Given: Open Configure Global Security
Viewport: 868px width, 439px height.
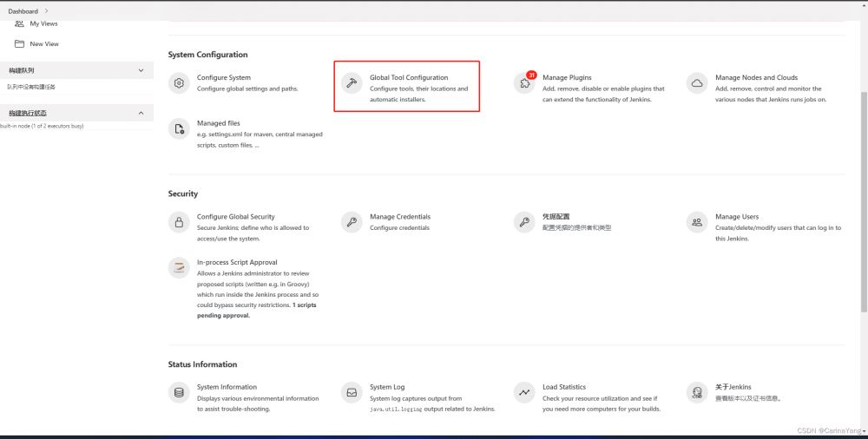Looking at the screenshot, I should pyautogui.click(x=236, y=216).
